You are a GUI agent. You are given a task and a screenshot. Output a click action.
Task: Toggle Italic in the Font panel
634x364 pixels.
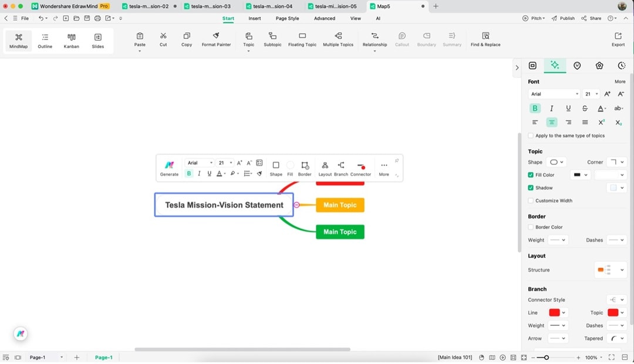tap(551, 108)
